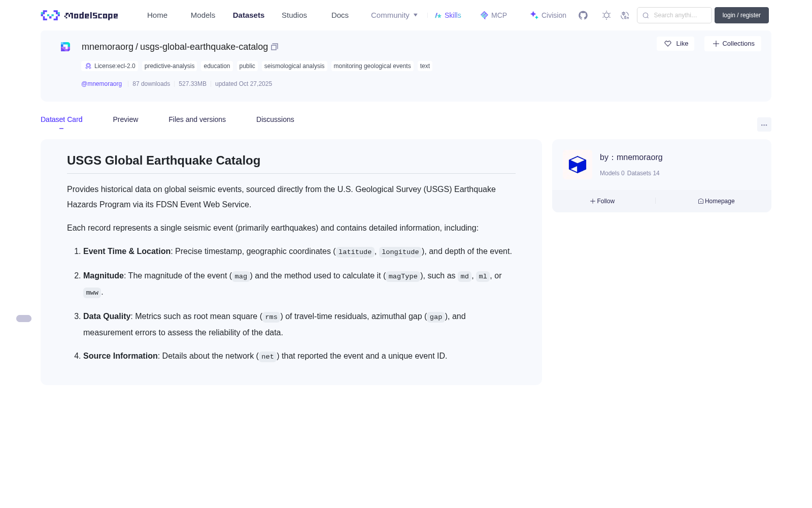The width and height of the screenshot is (812, 508).
Task: Open the three-dots more options menu
Action: [764, 124]
